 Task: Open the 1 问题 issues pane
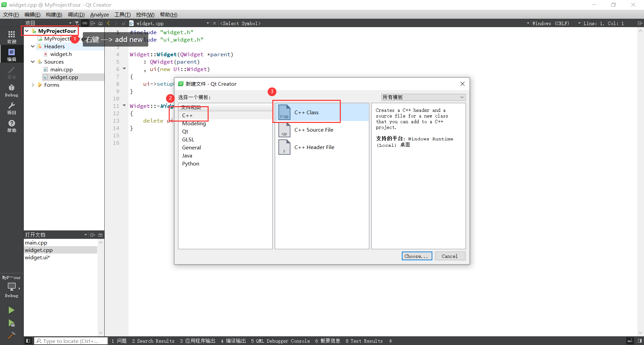(x=119, y=341)
